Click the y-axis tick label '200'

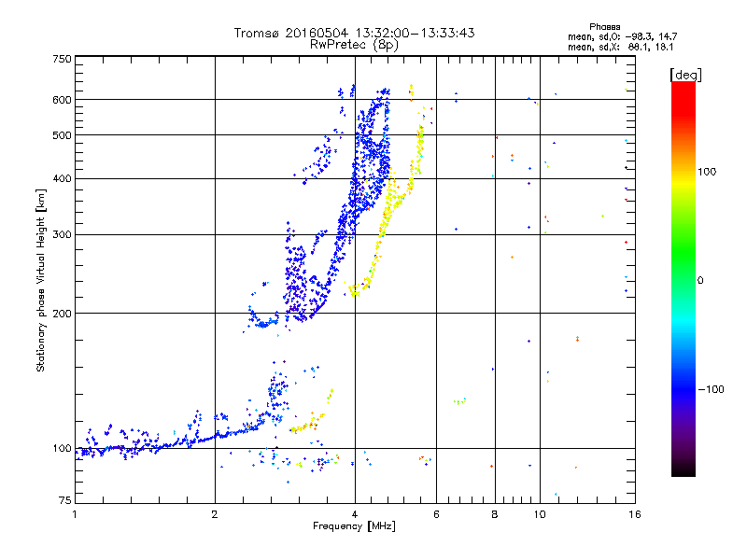(x=62, y=314)
